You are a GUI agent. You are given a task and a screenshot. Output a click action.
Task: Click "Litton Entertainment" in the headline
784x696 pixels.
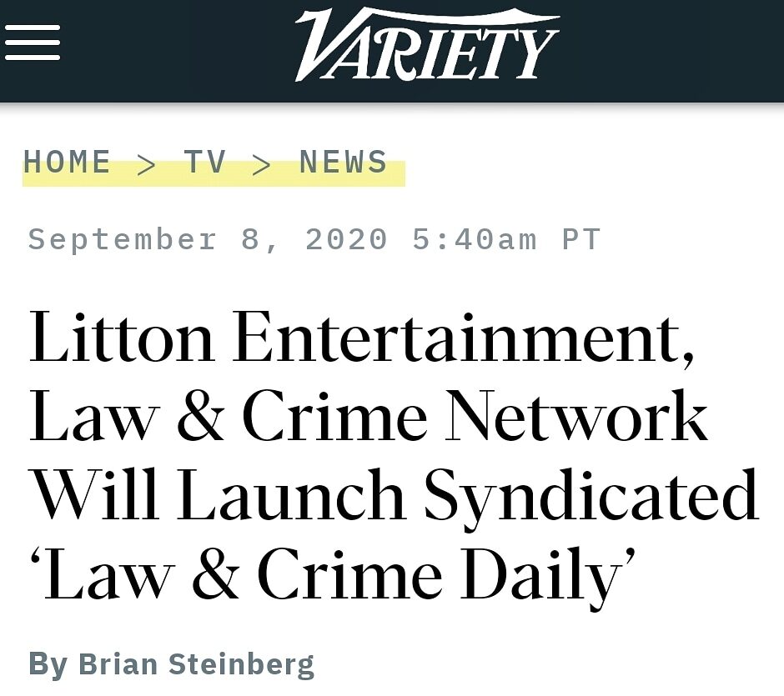[362, 338]
